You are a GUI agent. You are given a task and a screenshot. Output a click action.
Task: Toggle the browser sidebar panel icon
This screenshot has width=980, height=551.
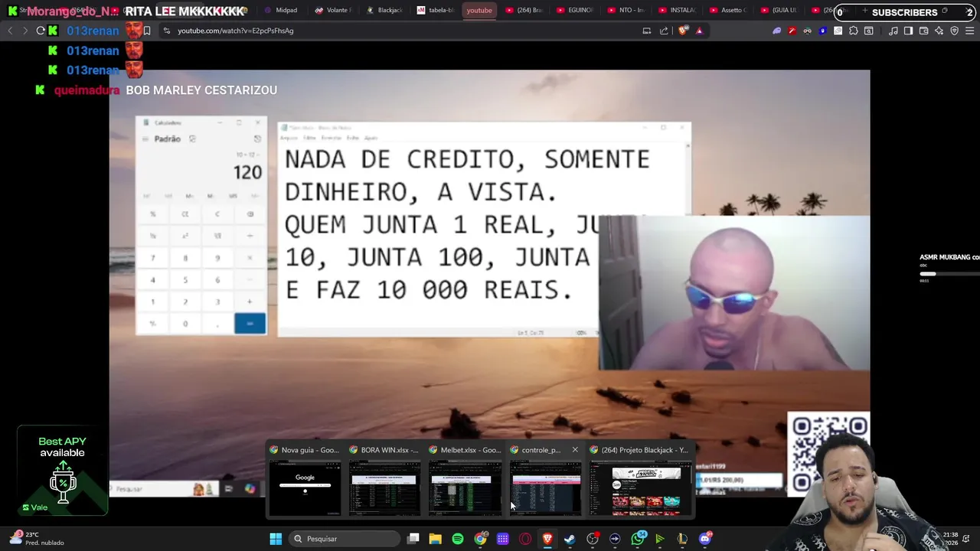click(908, 31)
